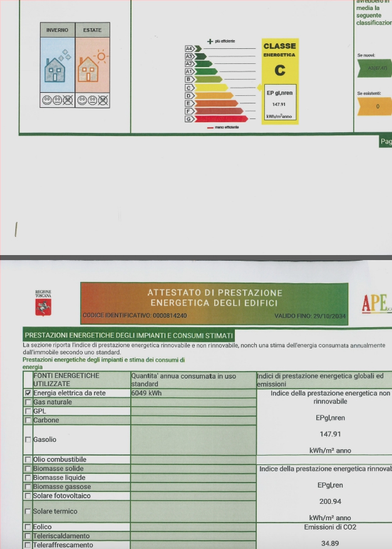Click the A1 energy class label
Image resolution: width=392 pixels, height=549 pixels.
(x=189, y=71)
